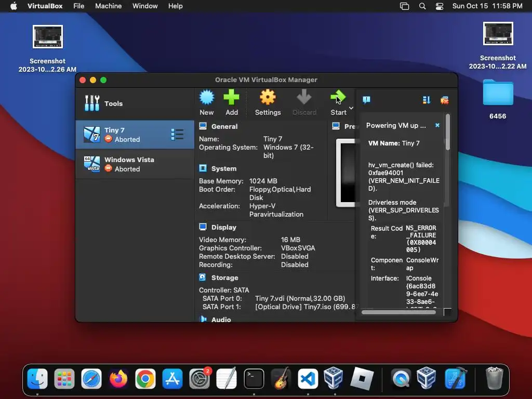Open the VirtualBox application menu
This screenshot has height=399, width=532.
(x=45, y=6)
